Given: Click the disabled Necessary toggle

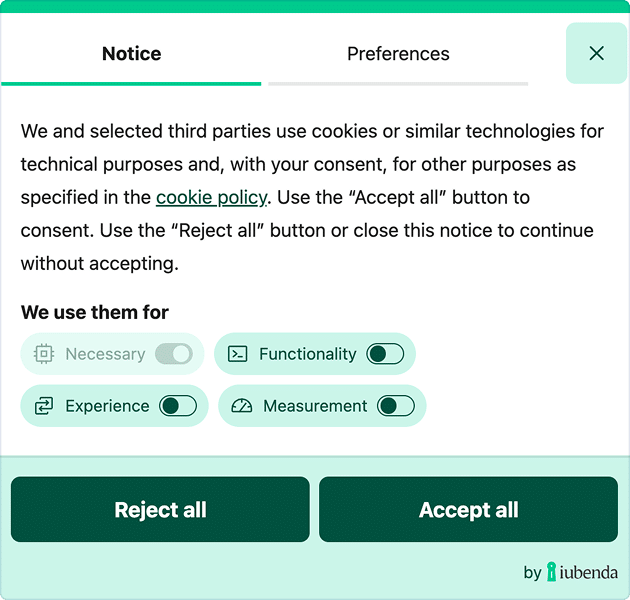Looking at the screenshot, I should coord(173,354).
